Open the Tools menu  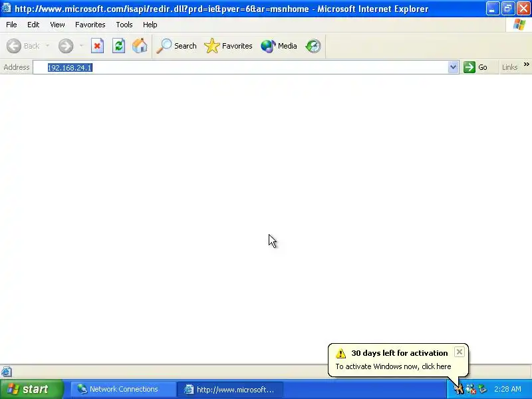coord(124,25)
